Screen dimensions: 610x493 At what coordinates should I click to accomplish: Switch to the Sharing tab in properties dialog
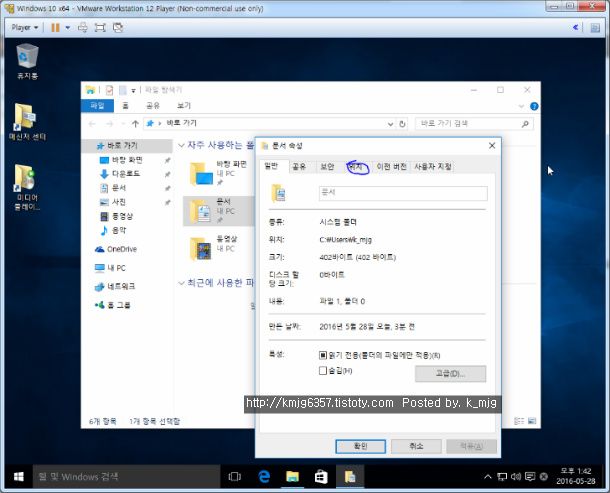click(299, 167)
